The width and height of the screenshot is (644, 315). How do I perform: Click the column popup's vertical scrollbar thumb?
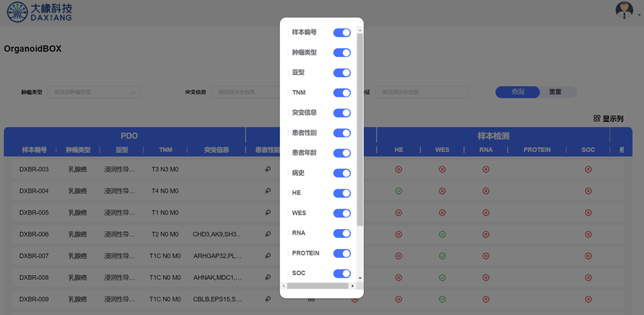361,129
